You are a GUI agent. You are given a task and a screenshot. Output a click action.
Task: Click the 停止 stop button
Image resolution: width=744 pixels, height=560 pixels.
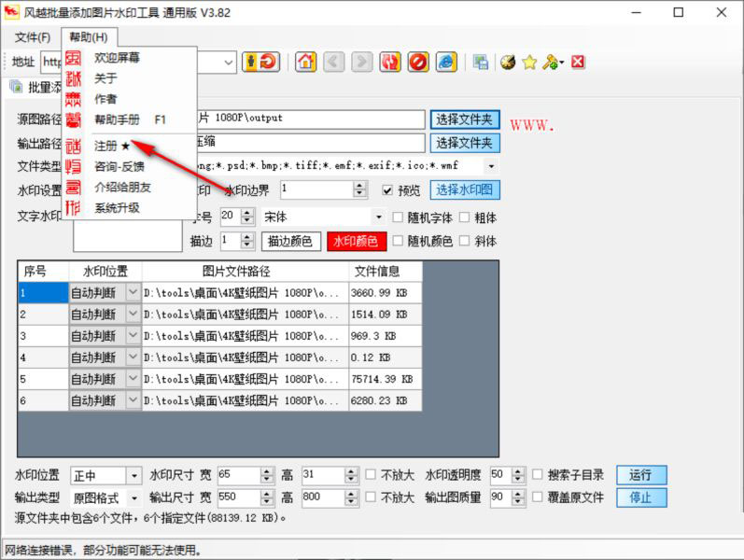point(641,497)
